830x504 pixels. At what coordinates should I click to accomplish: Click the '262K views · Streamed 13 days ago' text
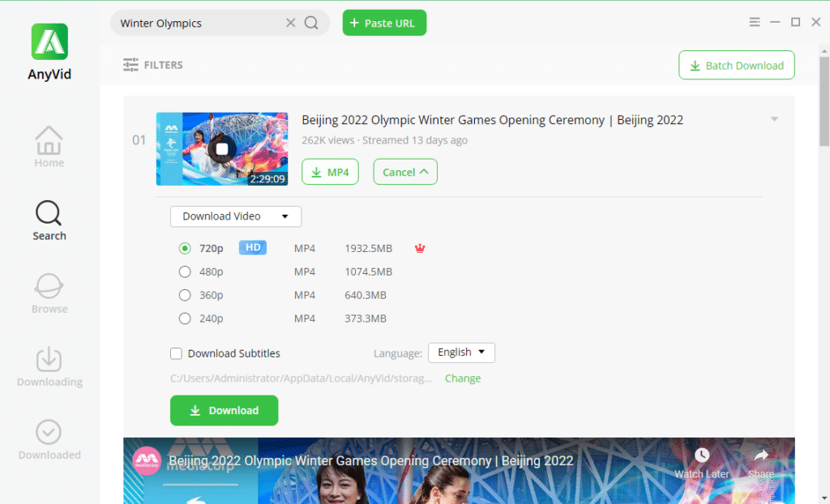(x=384, y=140)
